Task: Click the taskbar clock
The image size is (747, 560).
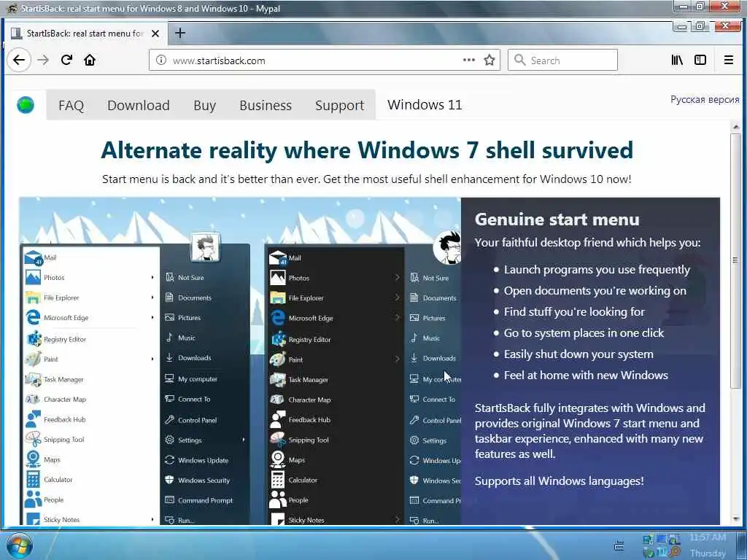Action: 708,545
